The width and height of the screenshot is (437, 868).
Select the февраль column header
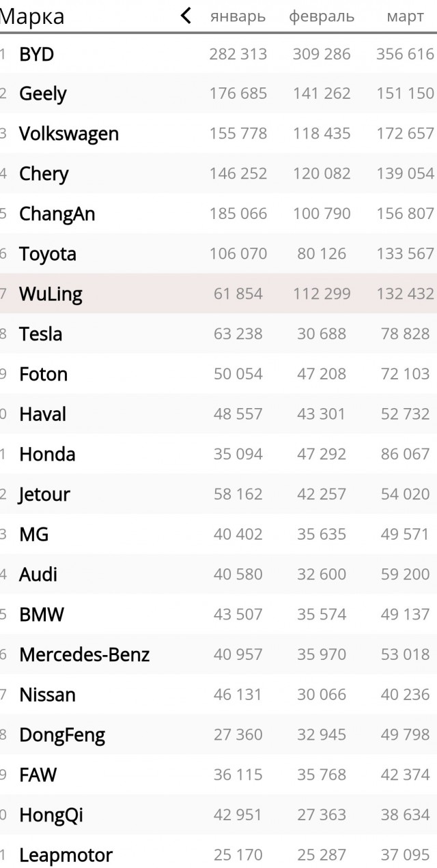(322, 17)
